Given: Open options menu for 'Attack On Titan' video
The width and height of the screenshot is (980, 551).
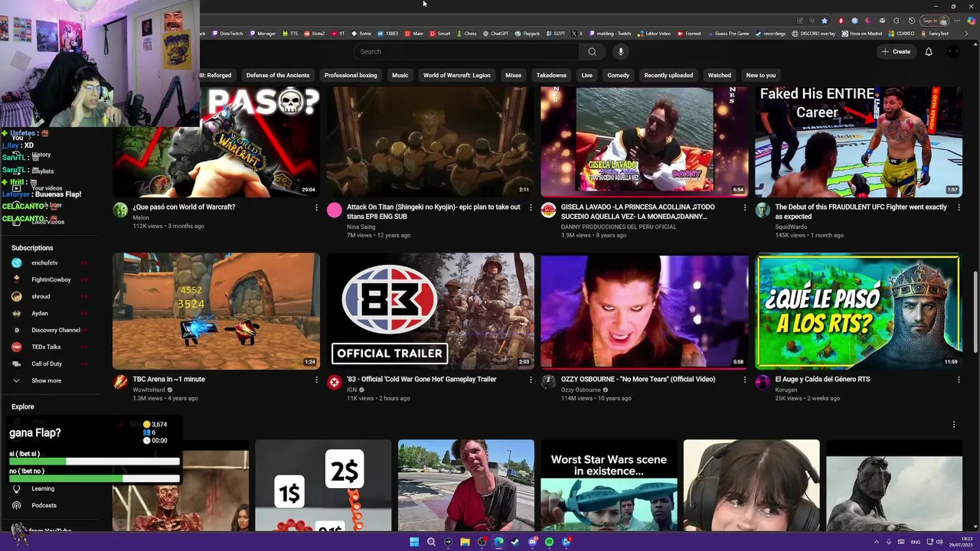Looking at the screenshot, I should [x=531, y=207].
